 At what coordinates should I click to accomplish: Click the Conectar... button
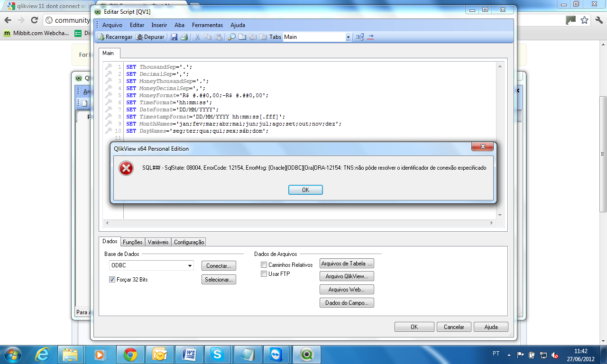click(219, 266)
